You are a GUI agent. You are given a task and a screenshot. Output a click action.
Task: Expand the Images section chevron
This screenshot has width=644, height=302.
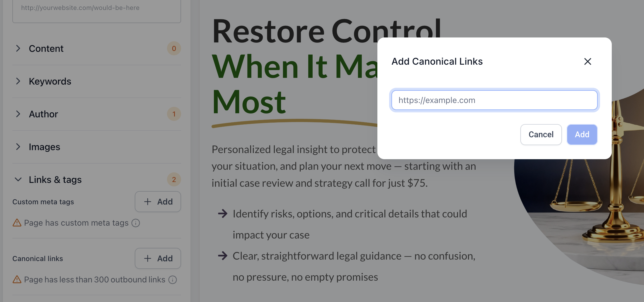pos(18,147)
